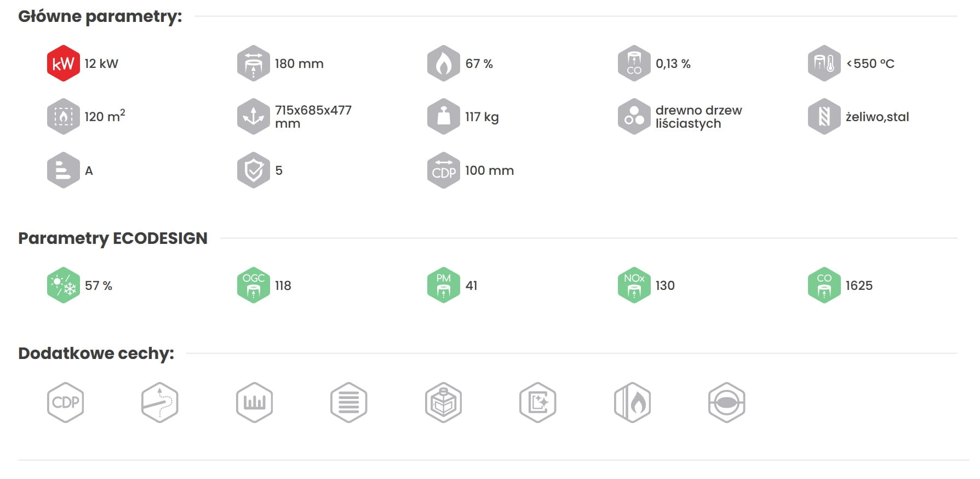980x479 pixels.
Task: Click the żeliwo,stal material icon
Action: (824, 117)
